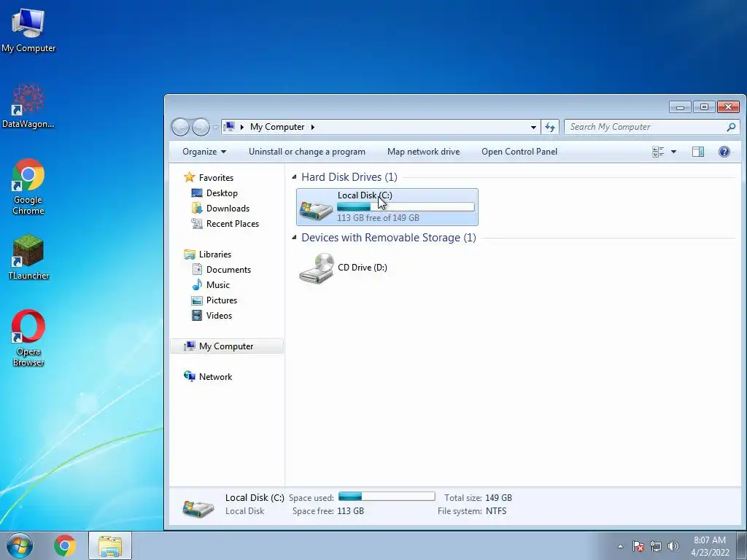Image resolution: width=747 pixels, height=560 pixels.
Task: Open the My Computer desktop icon
Action: point(28,30)
